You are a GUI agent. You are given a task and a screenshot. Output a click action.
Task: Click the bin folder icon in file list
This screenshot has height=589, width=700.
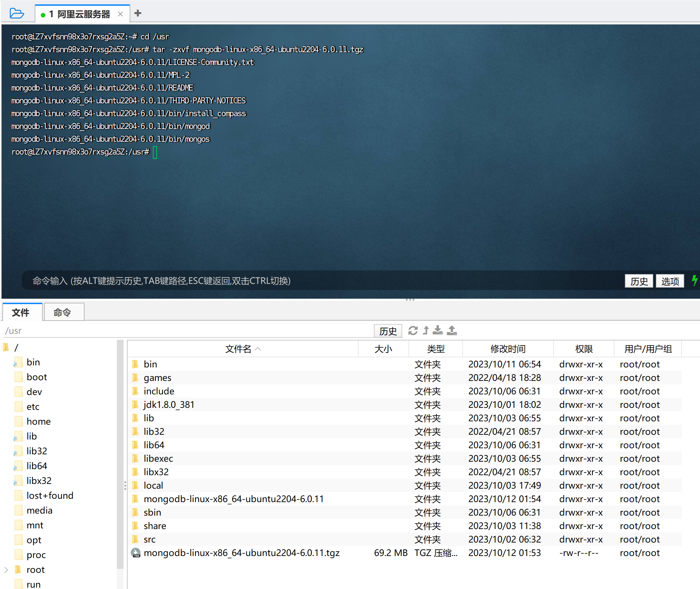(x=135, y=364)
